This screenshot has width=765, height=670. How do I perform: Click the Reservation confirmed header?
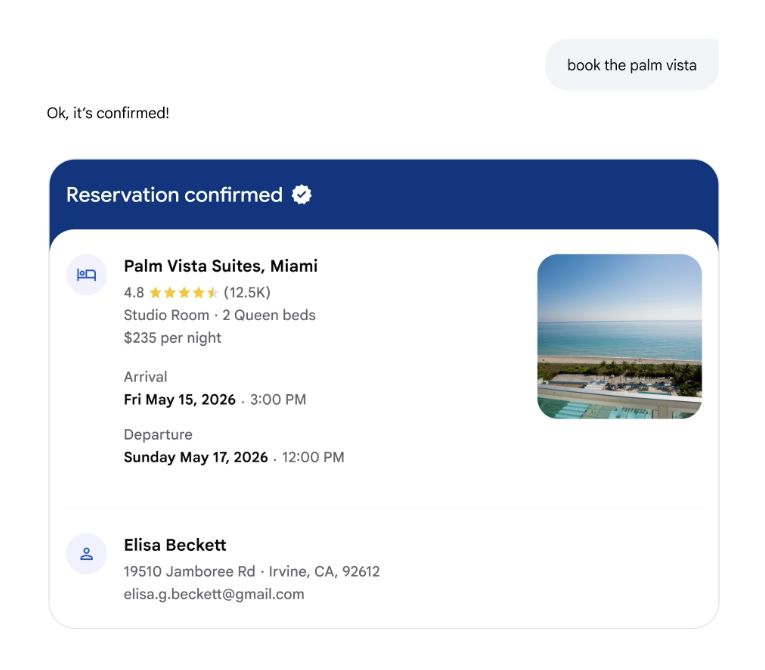pos(174,195)
